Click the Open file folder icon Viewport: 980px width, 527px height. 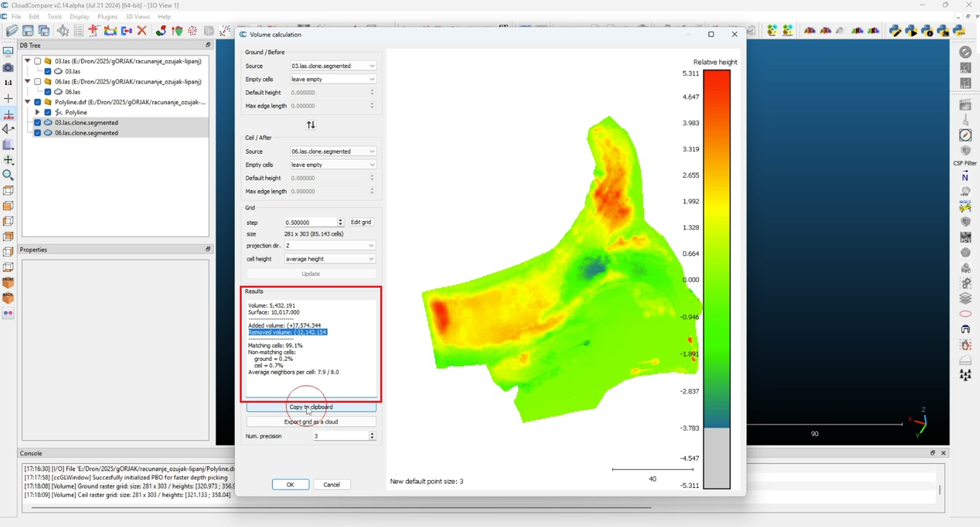tap(12, 31)
